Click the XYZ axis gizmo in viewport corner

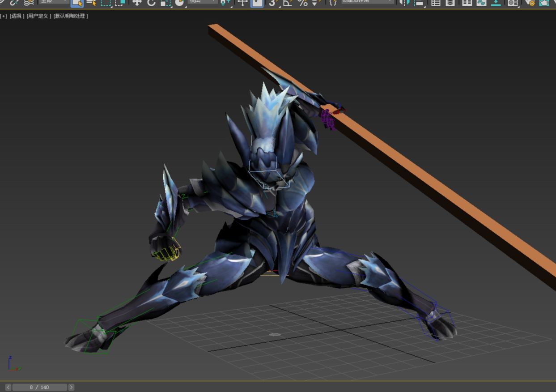pyautogui.click(x=13, y=363)
